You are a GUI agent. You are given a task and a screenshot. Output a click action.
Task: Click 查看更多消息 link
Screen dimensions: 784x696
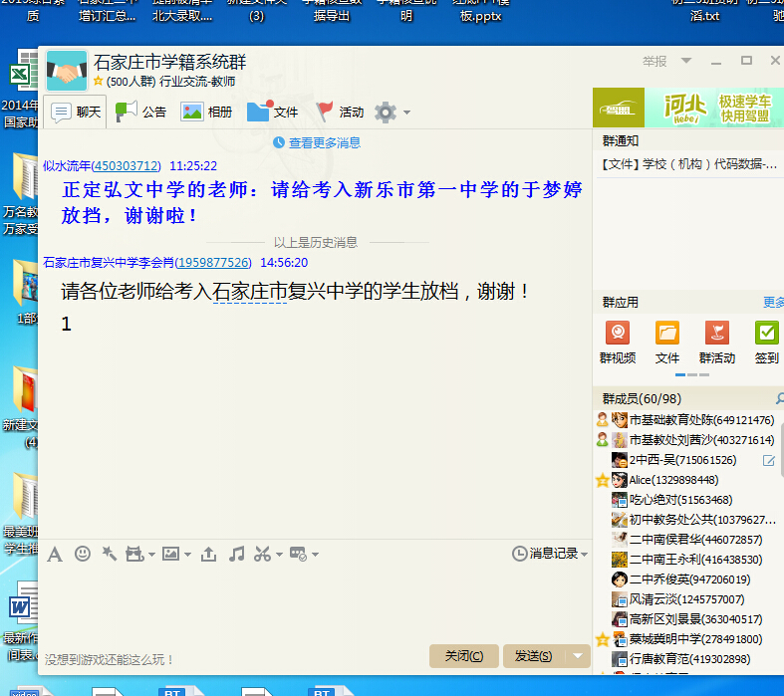point(325,143)
